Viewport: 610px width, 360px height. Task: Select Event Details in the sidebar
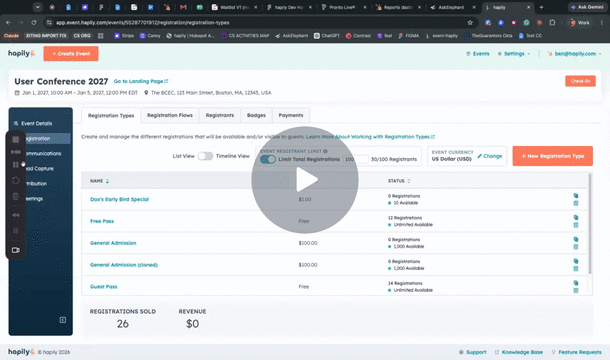click(x=37, y=123)
